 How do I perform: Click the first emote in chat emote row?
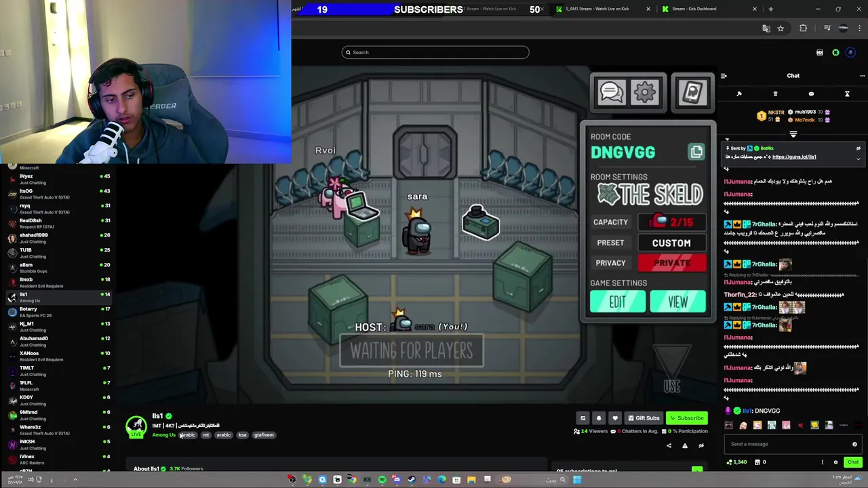(x=729, y=426)
